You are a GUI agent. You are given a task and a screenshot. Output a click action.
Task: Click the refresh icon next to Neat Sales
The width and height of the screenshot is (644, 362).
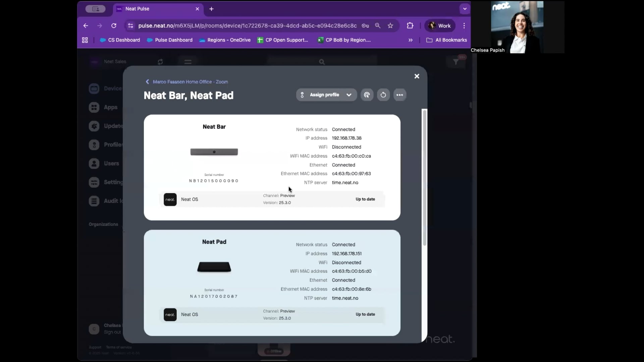(160, 62)
